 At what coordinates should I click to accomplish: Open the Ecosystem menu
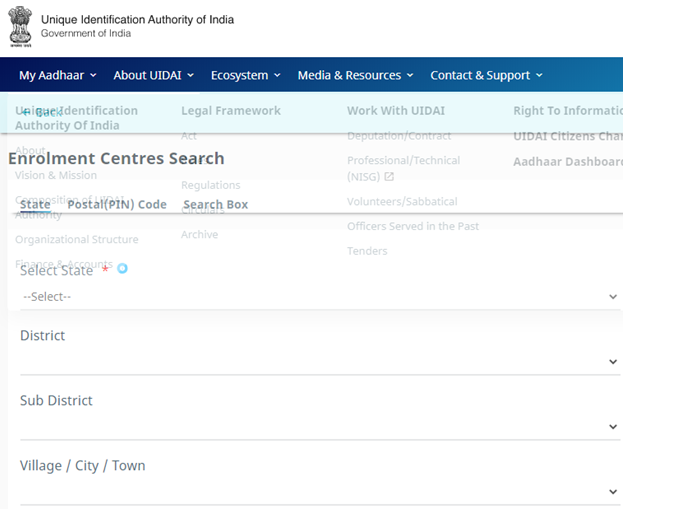[x=246, y=75]
